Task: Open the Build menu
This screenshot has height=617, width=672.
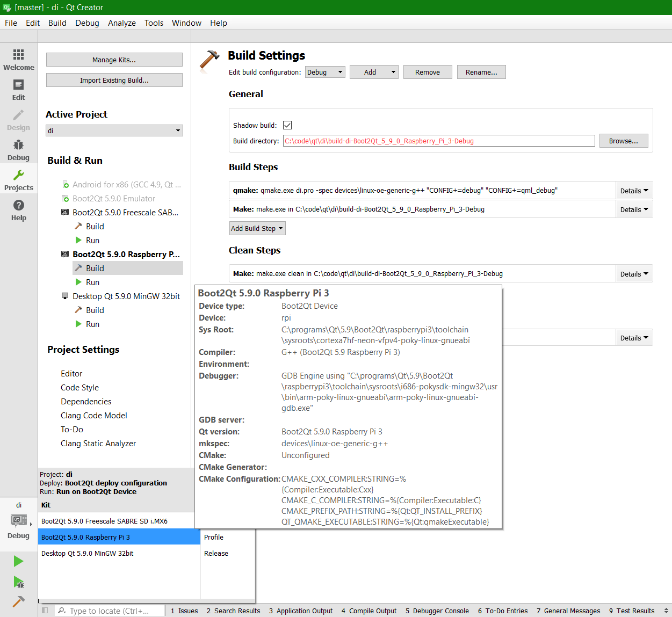Action: [x=57, y=23]
